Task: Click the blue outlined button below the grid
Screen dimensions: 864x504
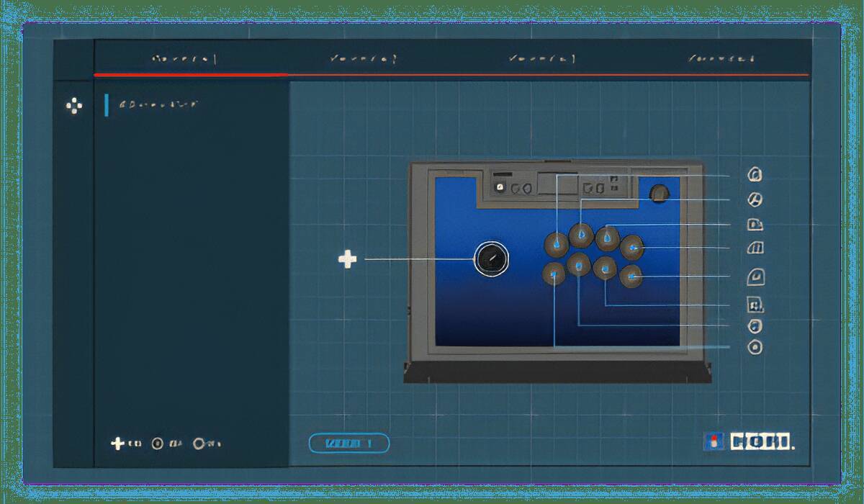Action: tap(349, 444)
